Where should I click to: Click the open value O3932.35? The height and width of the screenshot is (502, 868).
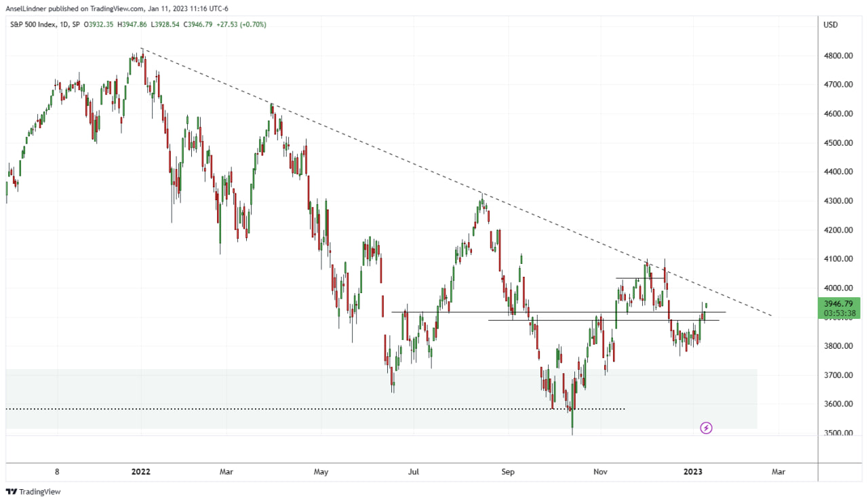click(x=97, y=23)
